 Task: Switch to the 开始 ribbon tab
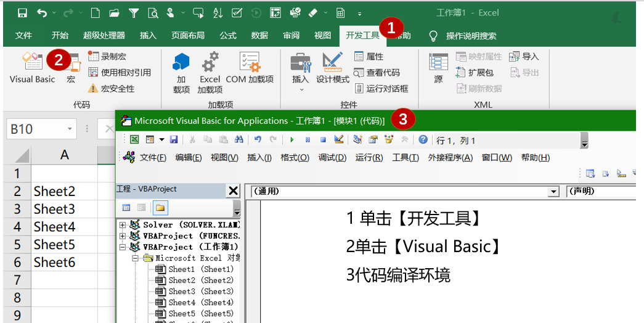[x=60, y=36]
